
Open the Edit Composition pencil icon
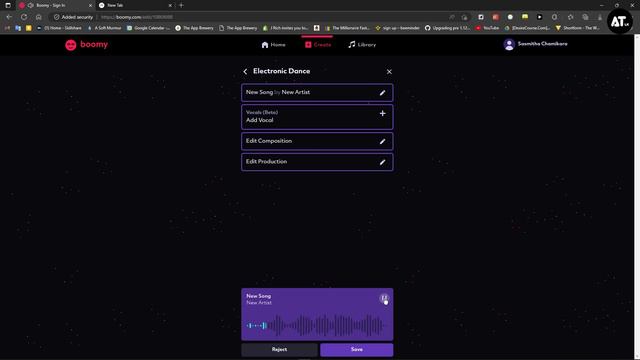382,141
